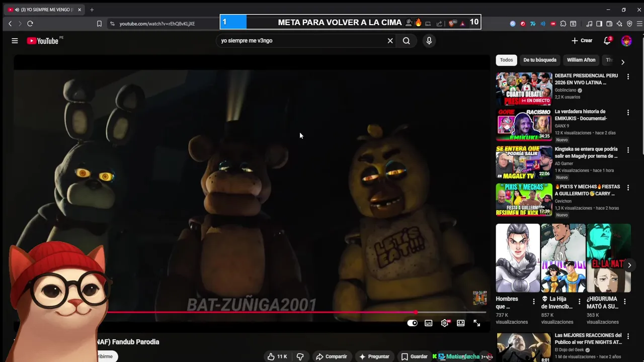Open EMIKUKIS documental video title
Screen dimensions: 644x362
[581, 115]
